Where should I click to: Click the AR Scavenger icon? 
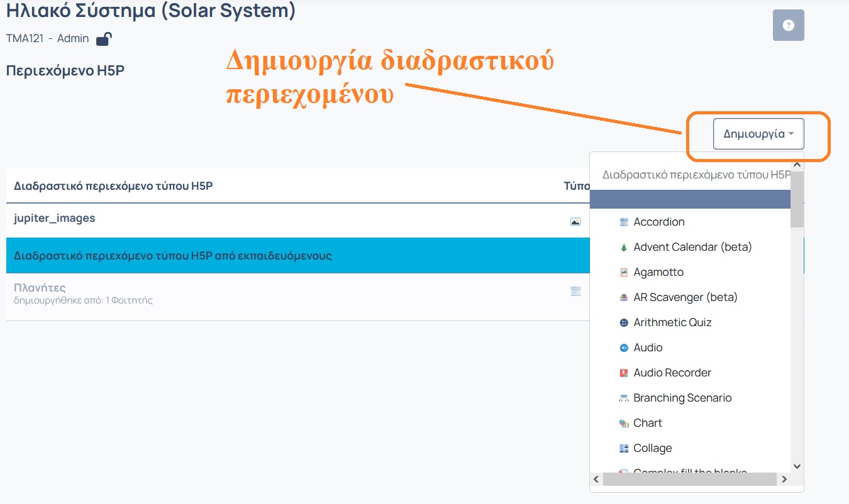[624, 297]
